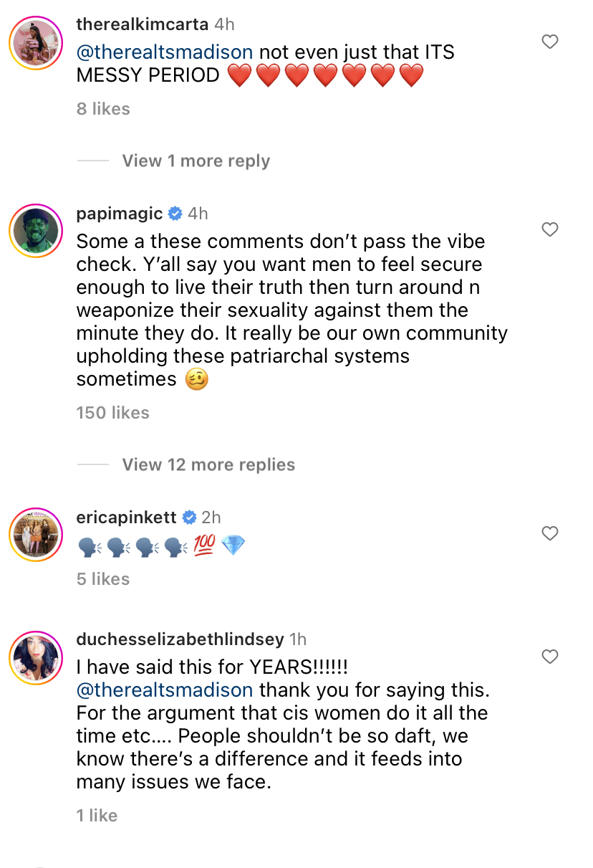Click papimagic's blue verified badge
Viewport: 593px width, 868px height.
174,213
